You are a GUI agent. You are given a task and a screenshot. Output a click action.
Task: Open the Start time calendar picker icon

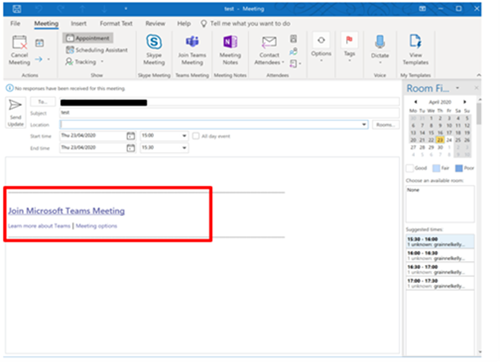tap(131, 136)
